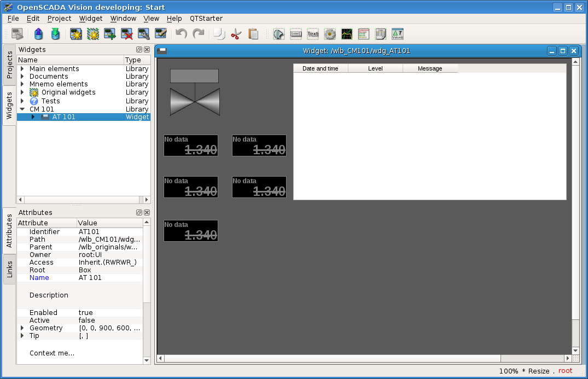Click the delete visual item icon
This screenshot has width=588, height=379.
[x=127, y=34]
